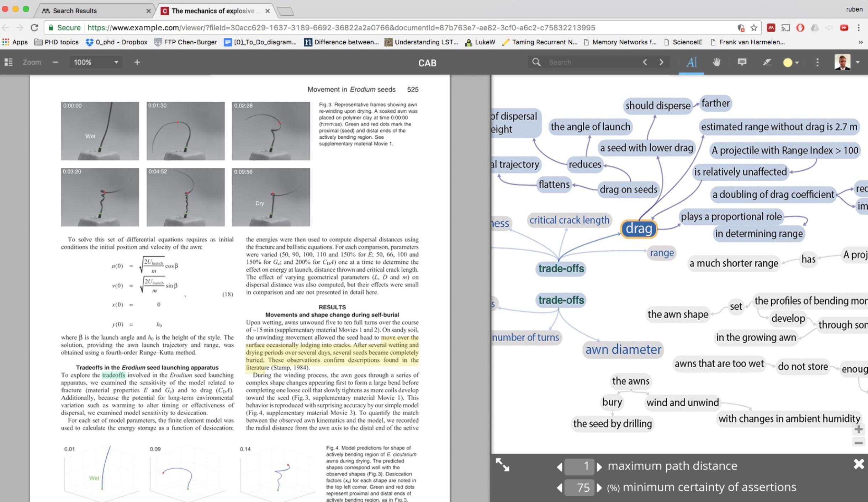Screen dimensions: 868x502
Task: Open the PHD topics bookmark folder
Action: click(56, 42)
